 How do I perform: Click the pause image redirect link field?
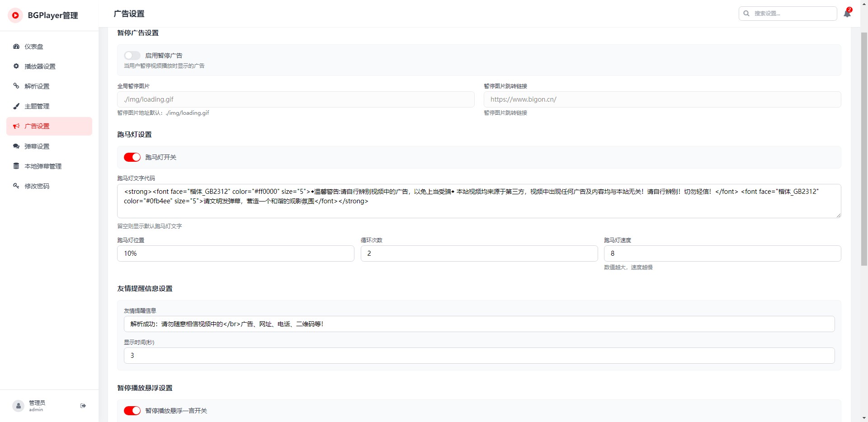pyautogui.click(x=662, y=99)
